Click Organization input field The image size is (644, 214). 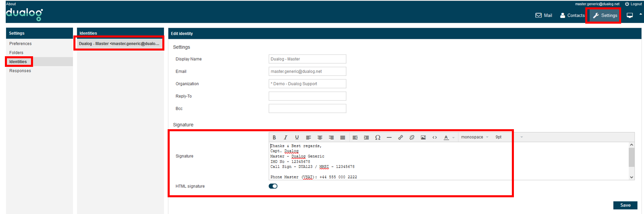308,84
